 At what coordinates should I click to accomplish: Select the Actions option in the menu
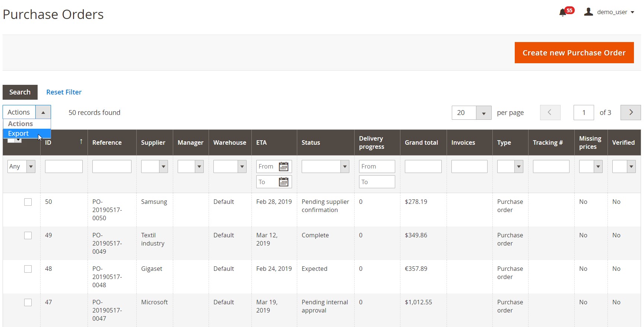coord(27,124)
